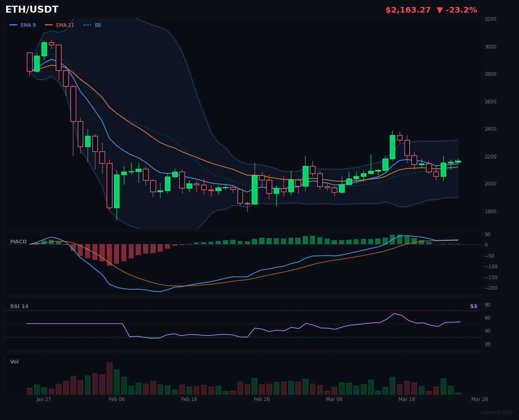Click the Mar 28 date axis label
This screenshot has width=519, height=420.
click(479, 399)
